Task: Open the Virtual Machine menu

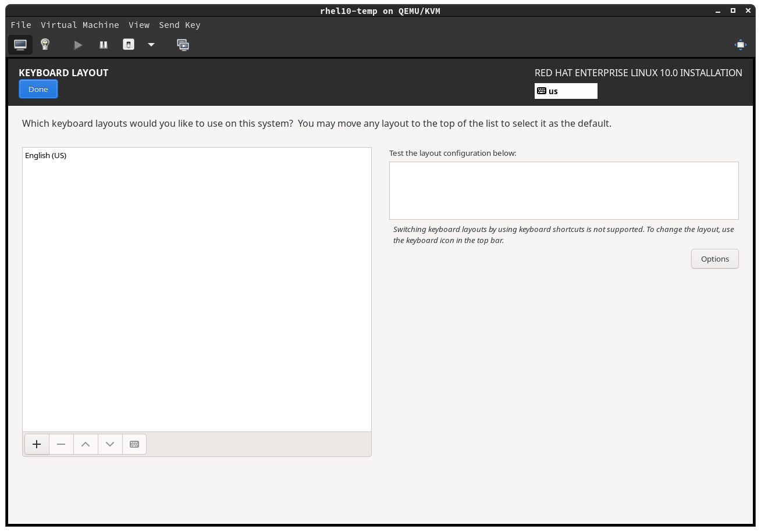Action: coord(80,25)
